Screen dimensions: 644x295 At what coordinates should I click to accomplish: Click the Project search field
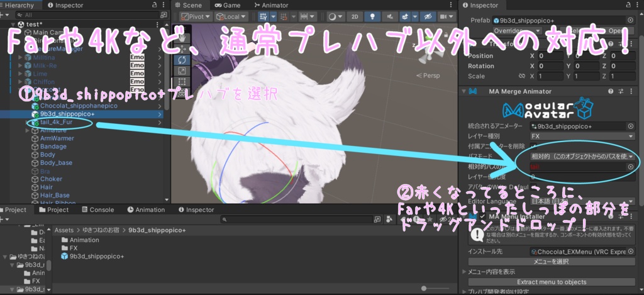(296, 220)
